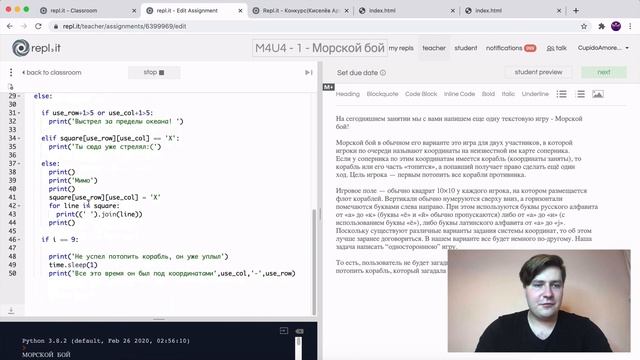Apply Bold formatting

[x=488, y=94]
